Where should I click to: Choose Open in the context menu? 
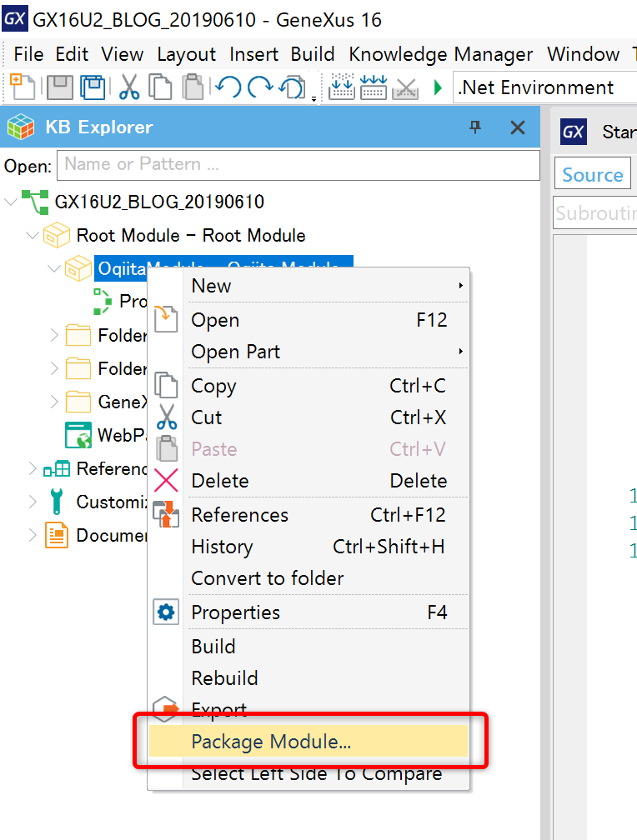point(308,320)
